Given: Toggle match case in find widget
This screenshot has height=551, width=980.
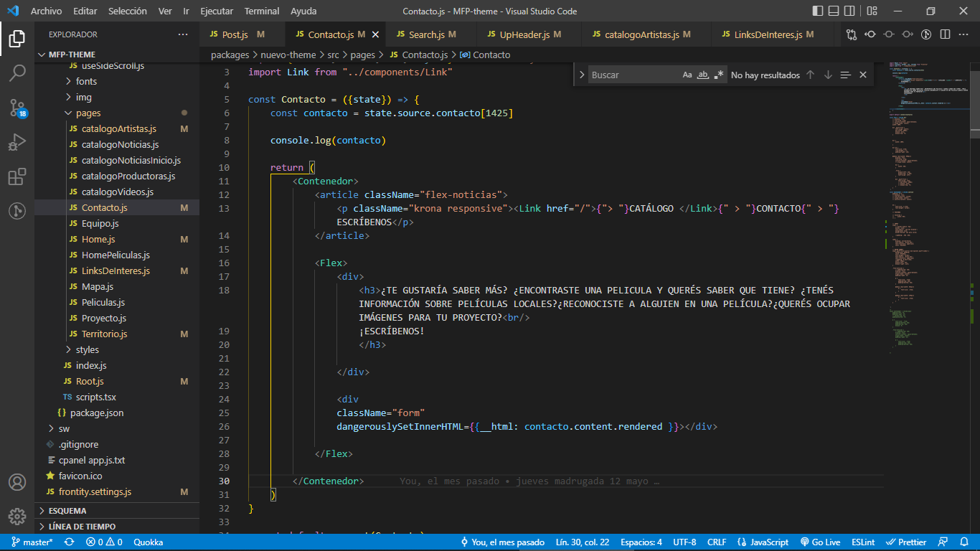Looking at the screenshot, I should (687, 75).
